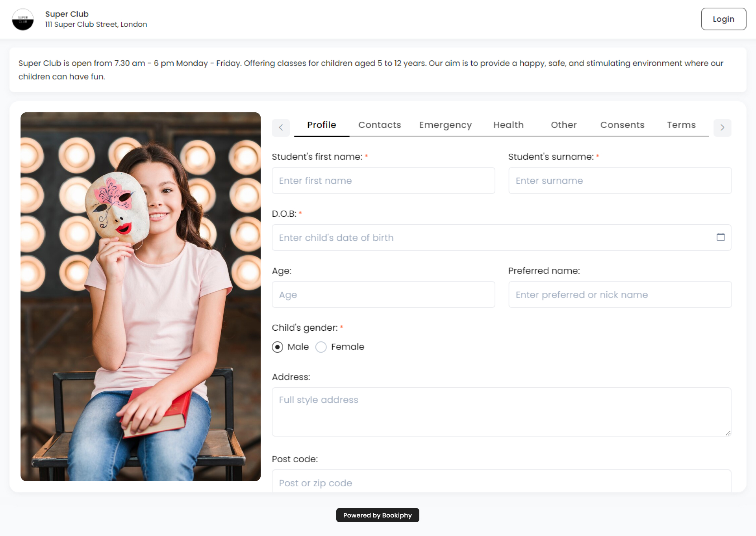Select the Male gender radio button
756x536 pixels.
click(278, 347)
